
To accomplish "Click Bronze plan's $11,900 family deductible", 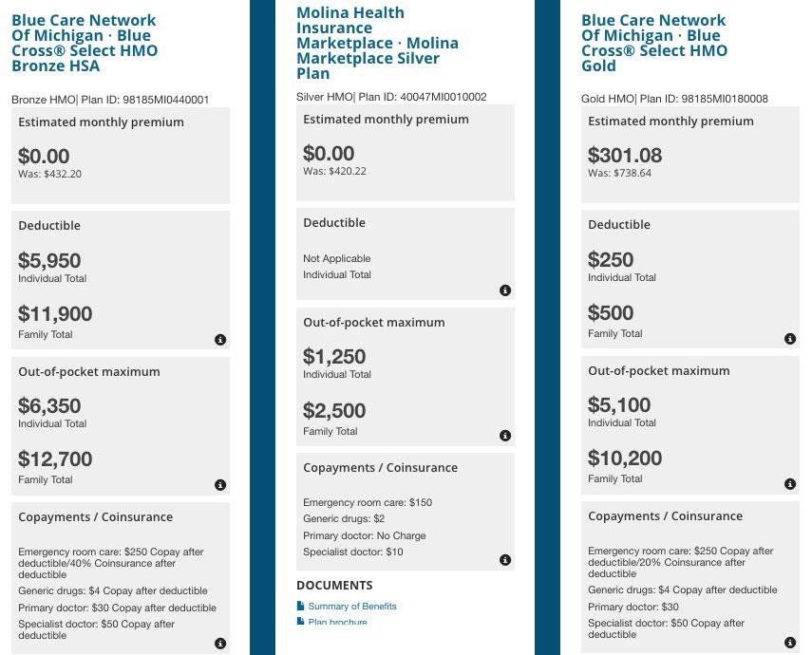I will tap(55, 314).
